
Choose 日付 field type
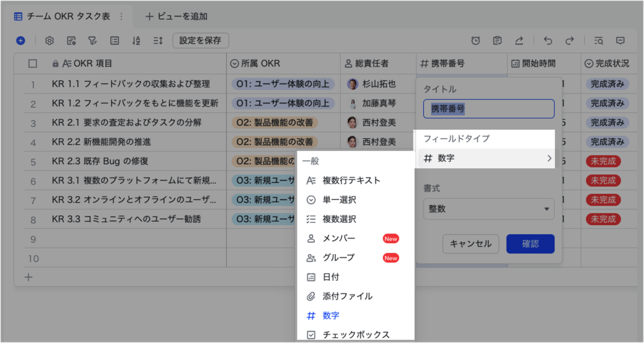pos(356,277)
